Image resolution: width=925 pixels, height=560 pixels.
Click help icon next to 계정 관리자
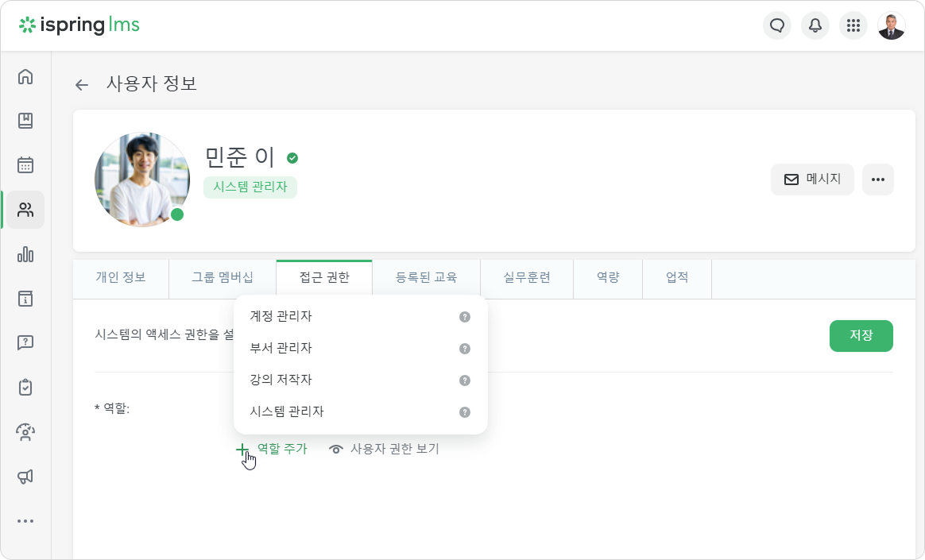click(465, 317)
